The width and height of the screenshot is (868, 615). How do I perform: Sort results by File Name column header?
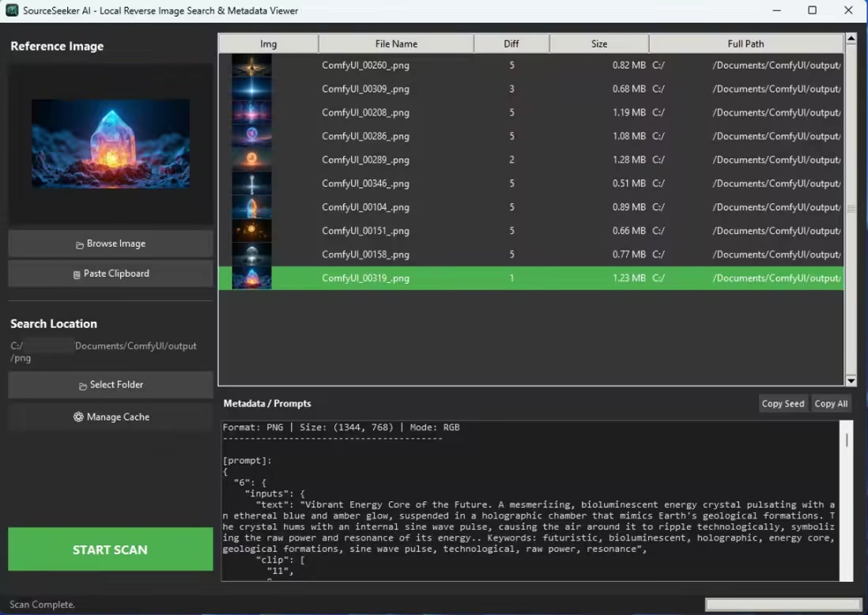(x=396, y=43)
